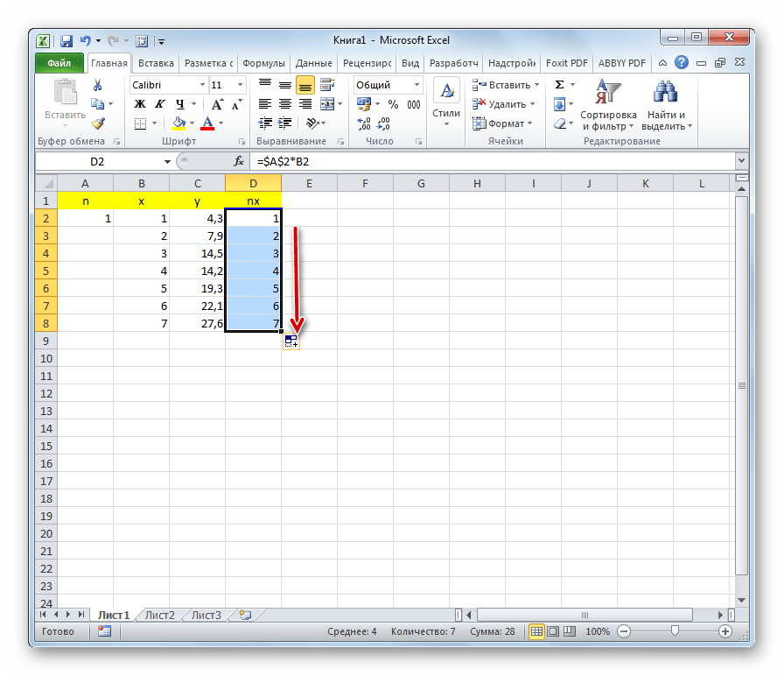Image resolution: width=784 pixels, height=676 pixels.
Task: Click the zoom slider handle
Action: 675,631
